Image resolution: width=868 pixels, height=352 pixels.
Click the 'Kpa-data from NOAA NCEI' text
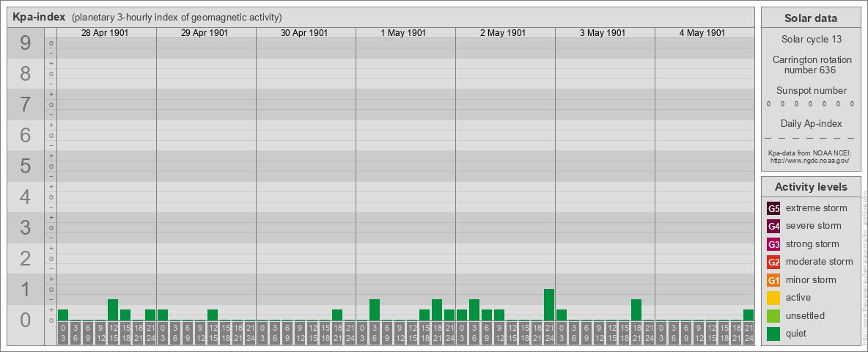[809, 153]
